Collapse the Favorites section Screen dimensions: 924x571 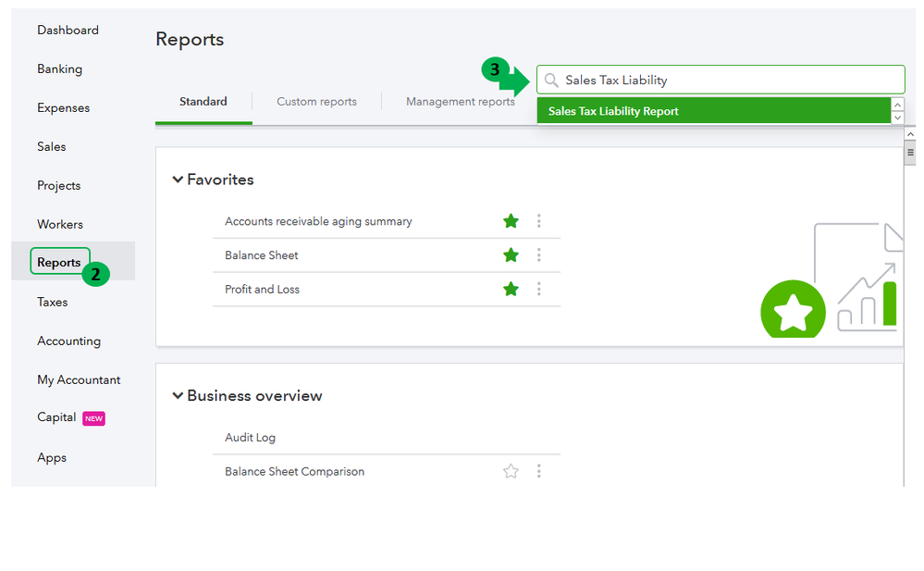(179, 180)
